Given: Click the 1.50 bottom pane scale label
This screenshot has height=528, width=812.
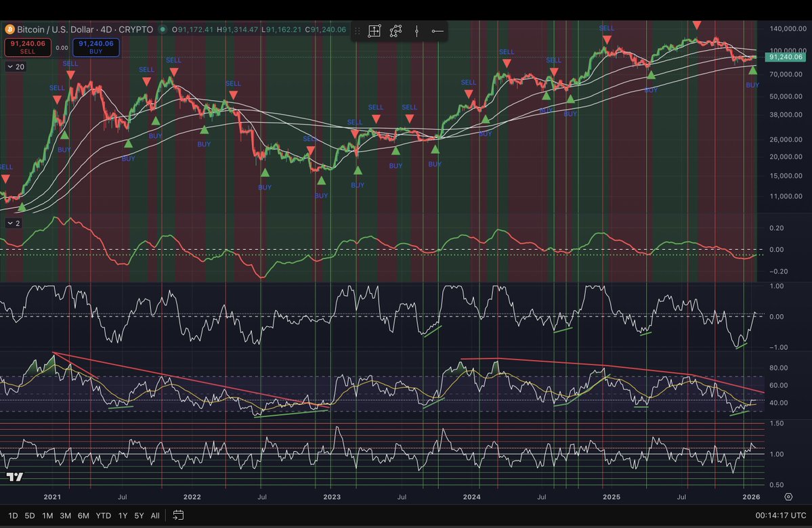Looking at the screenshot, I should pos(776,423).
